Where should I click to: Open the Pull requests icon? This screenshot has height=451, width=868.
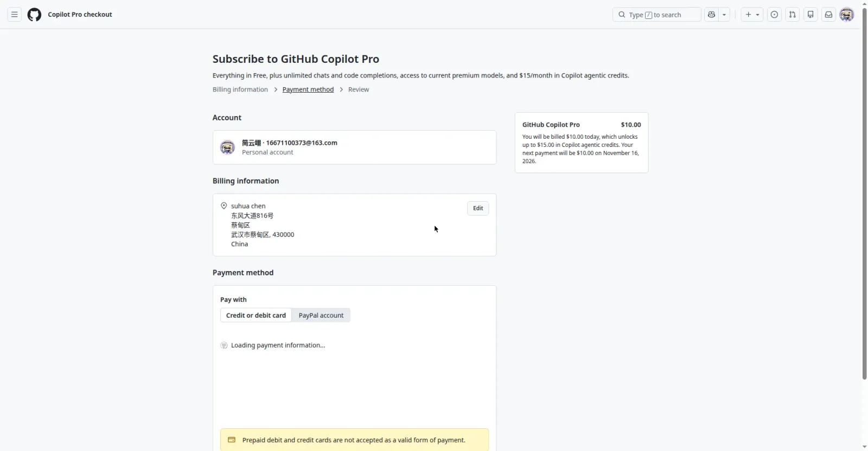pos(793,15)
